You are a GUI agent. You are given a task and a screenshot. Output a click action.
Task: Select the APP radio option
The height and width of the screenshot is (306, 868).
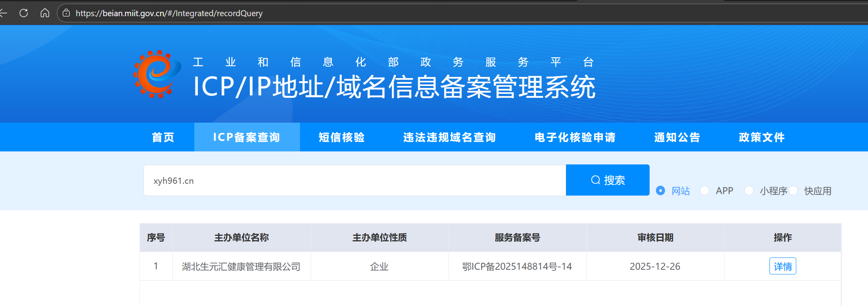click(704, 191)
